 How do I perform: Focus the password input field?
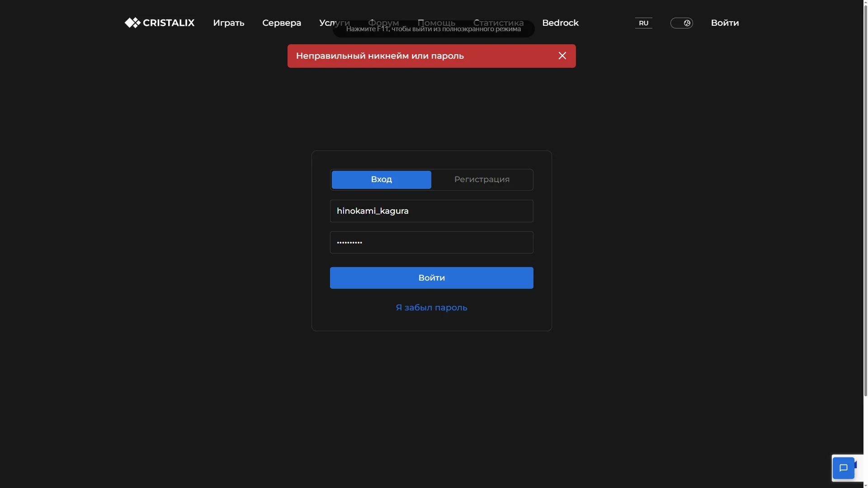pyautogui.click(x=432, y=243)
